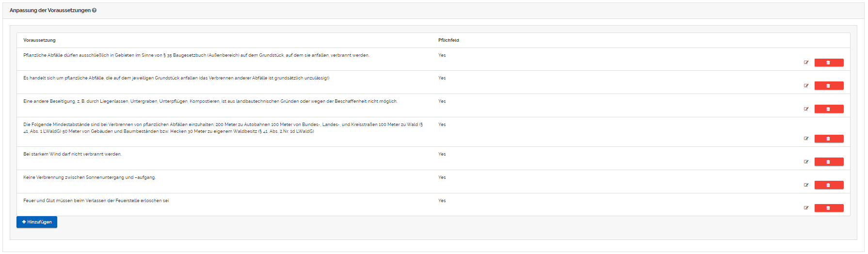
Task: Remove the 'Eine andere Beseitigung' requirement
Action: coord(829,109)
